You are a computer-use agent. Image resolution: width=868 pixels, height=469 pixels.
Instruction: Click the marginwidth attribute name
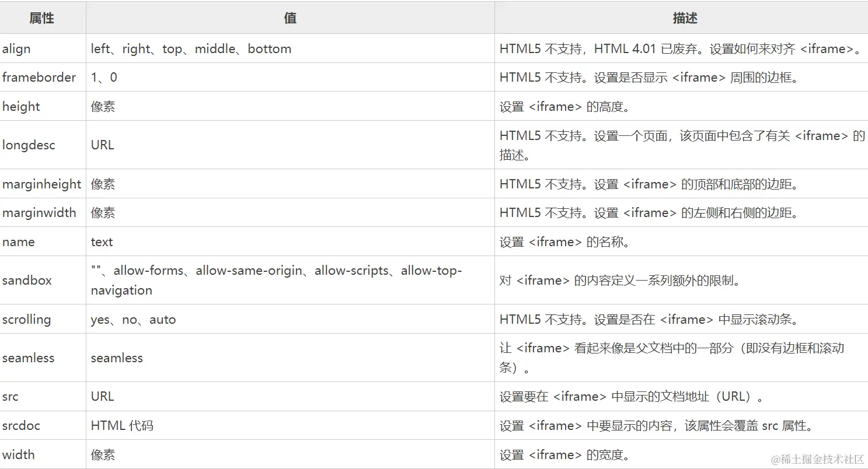[x=39, y=213]
